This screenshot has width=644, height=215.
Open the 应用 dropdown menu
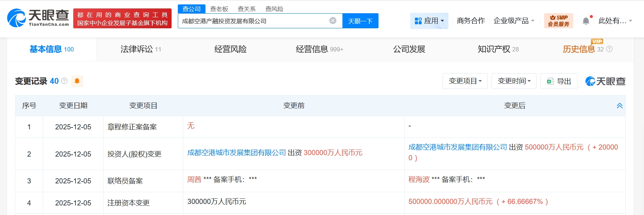click(x=429, y=21)
